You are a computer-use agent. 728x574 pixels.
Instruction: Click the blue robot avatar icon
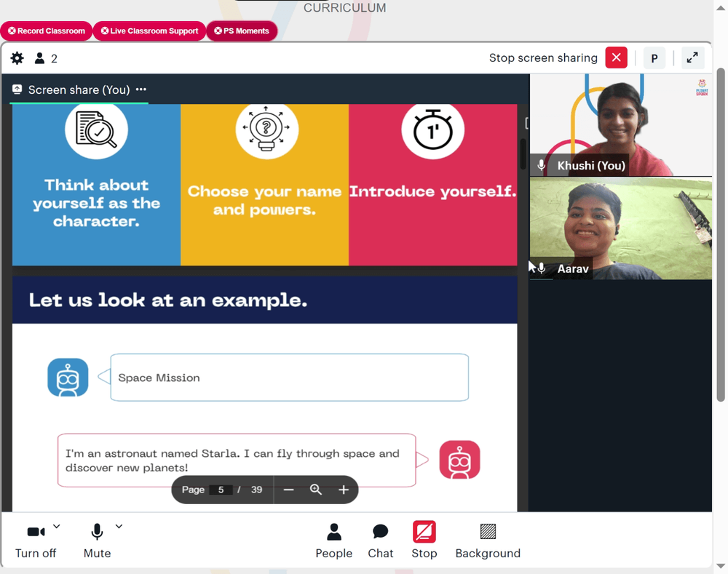tap(68, 378)
